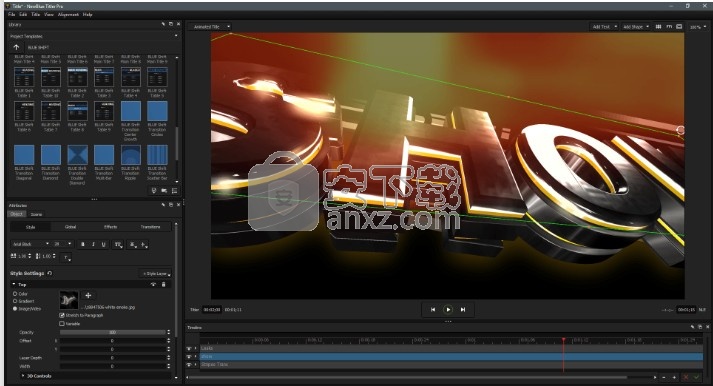Screen dimensions: 713x386
Task: Select the Color fill radio option
Action: [x=15, y=294]
